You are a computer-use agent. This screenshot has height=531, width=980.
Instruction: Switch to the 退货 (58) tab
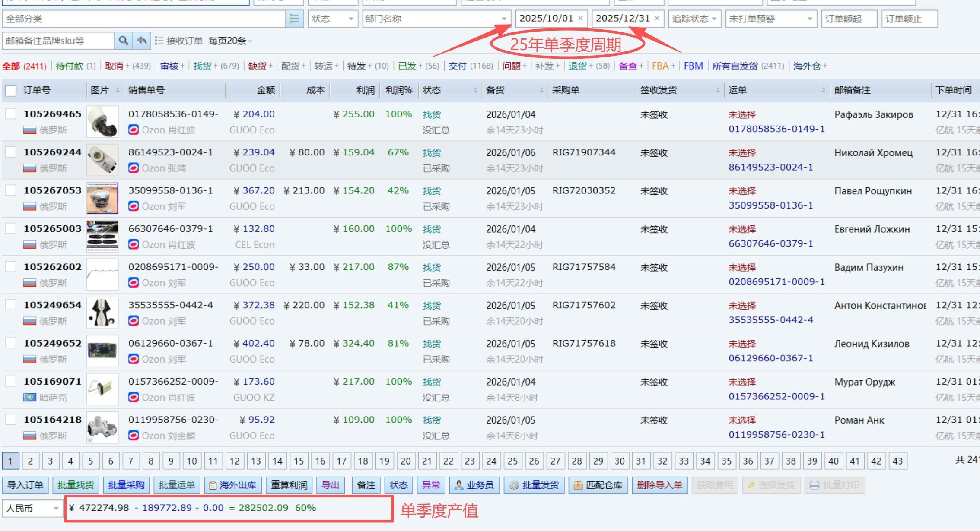coord(589,66)
